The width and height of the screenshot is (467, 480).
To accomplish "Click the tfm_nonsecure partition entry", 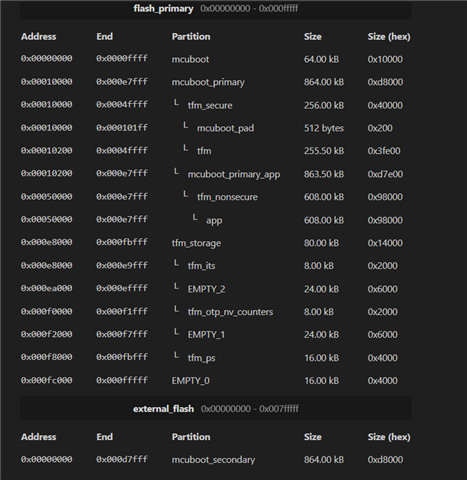I will coord(227,197).
